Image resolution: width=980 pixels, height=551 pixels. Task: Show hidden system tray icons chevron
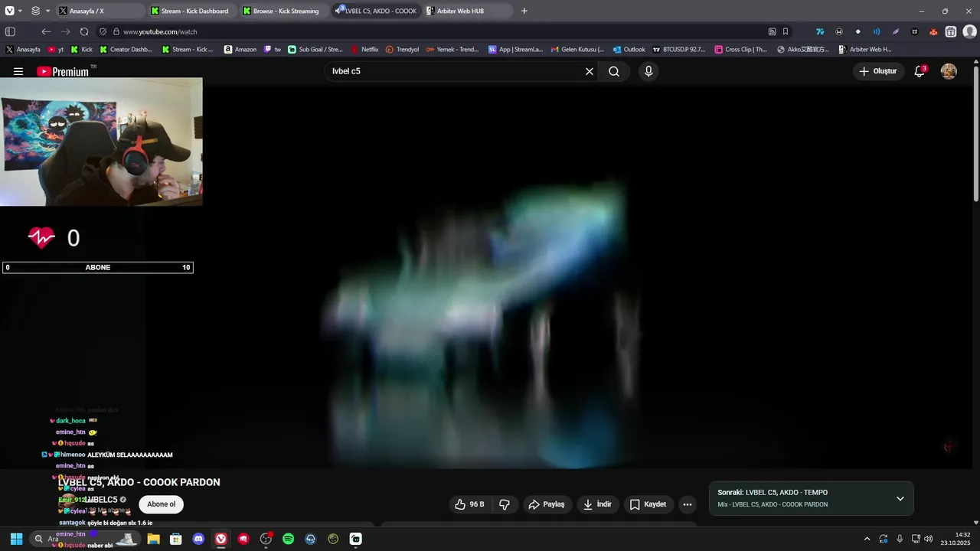[x=867, y=539]
